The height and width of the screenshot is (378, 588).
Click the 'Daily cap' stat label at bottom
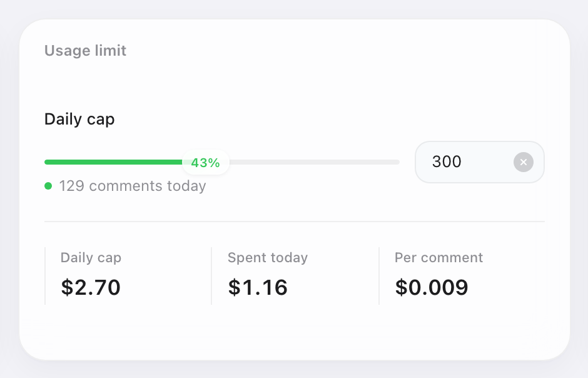pos(91,258)
